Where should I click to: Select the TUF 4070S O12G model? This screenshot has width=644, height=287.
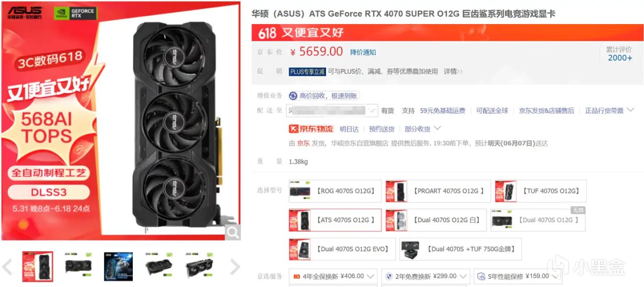[x=540, y=191]
